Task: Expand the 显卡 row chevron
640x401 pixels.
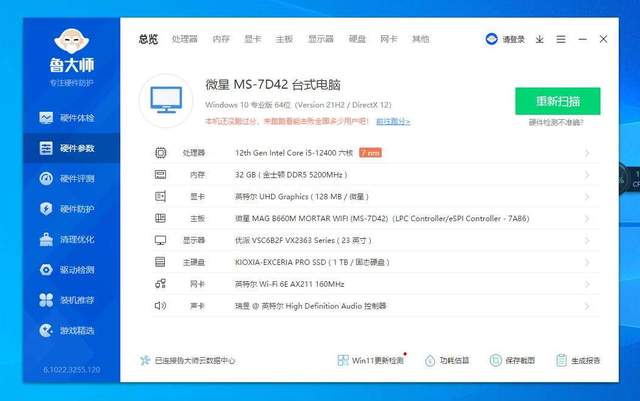Action: pos(587,197)
